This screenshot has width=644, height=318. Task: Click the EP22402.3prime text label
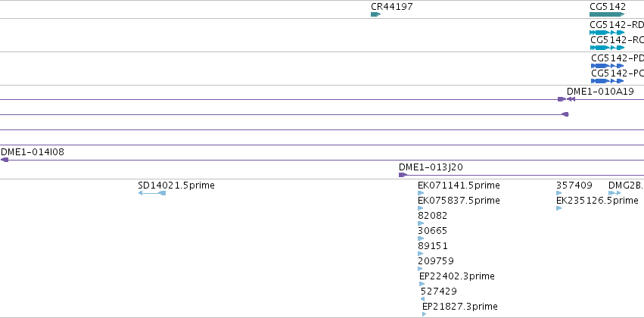[x=457, y=276]
